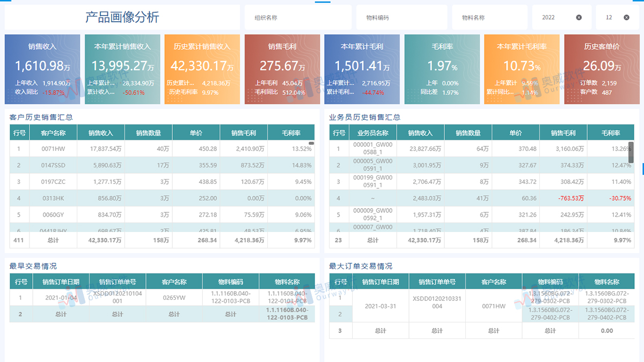Click 毛利率 header in customer table

pyautogui.click(x=291, y=133)
